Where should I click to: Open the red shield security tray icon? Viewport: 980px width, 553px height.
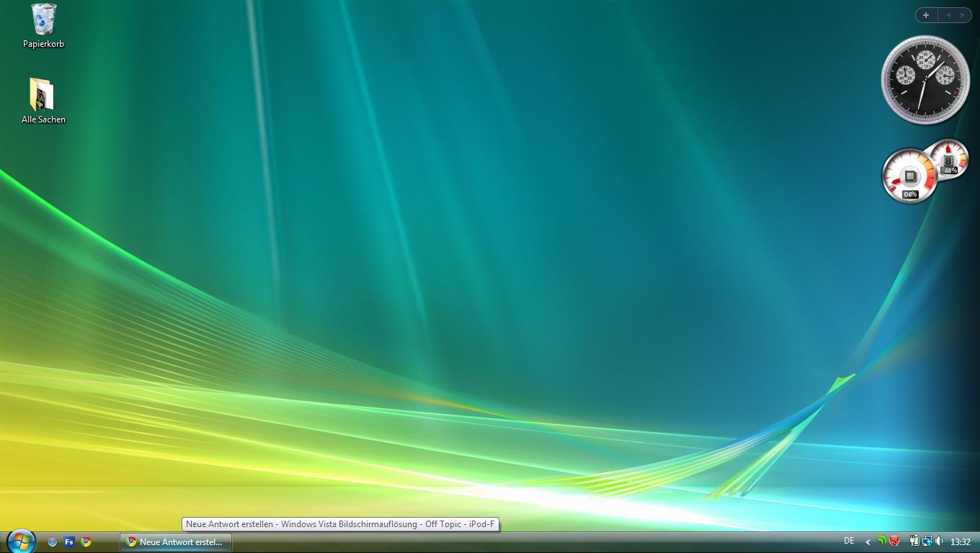pyautogui.click(x=894, y=541)
